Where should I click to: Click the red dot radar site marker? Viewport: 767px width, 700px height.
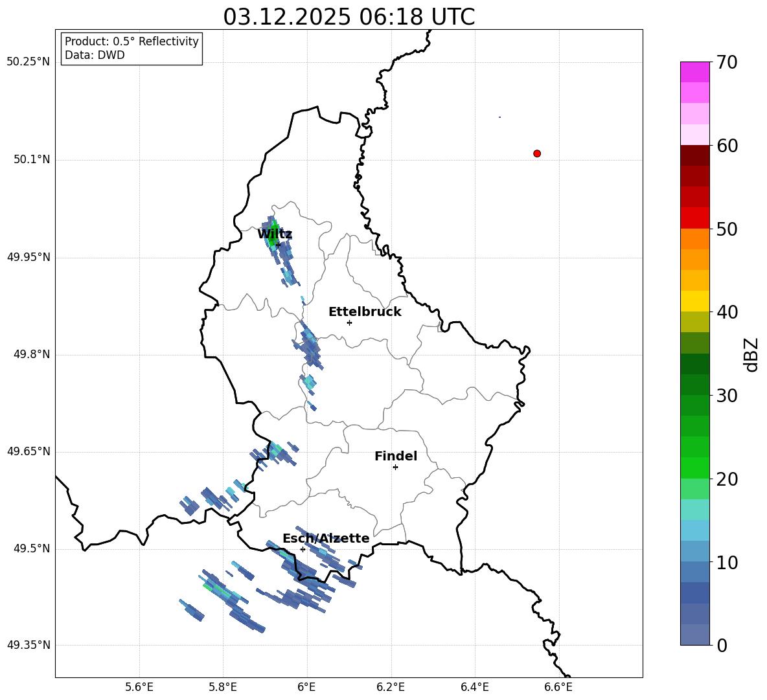tap(537, 153)
